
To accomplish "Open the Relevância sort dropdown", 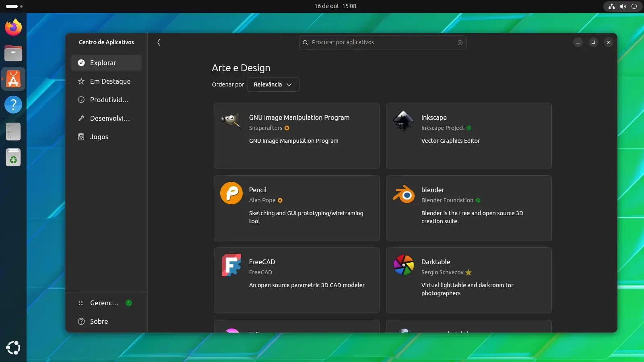I will coord(273,84).
